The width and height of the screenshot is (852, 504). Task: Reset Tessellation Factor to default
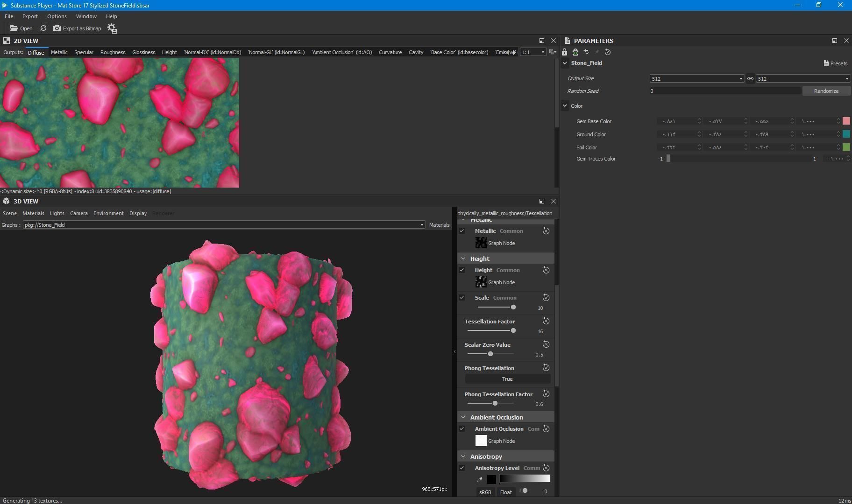(546, 321)
